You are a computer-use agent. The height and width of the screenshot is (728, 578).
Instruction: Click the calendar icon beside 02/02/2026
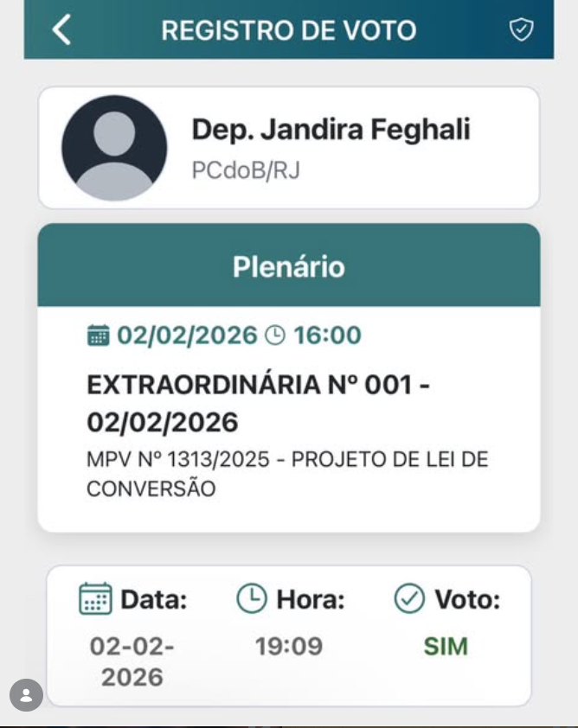pyautogui.click(x=99, y=335)
